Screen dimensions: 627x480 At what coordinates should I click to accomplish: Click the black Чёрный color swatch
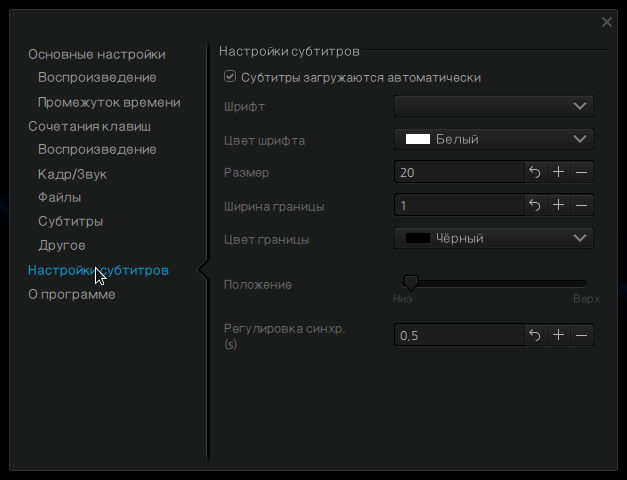tap(418, 238)
